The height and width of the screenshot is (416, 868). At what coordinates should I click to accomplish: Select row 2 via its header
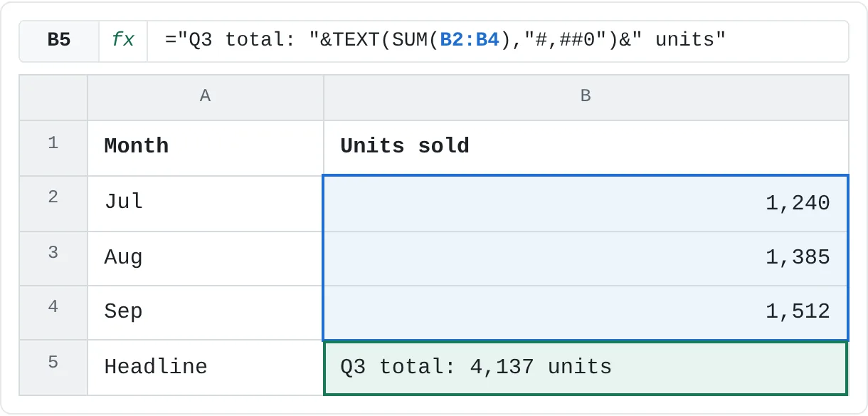click(53, 204)
